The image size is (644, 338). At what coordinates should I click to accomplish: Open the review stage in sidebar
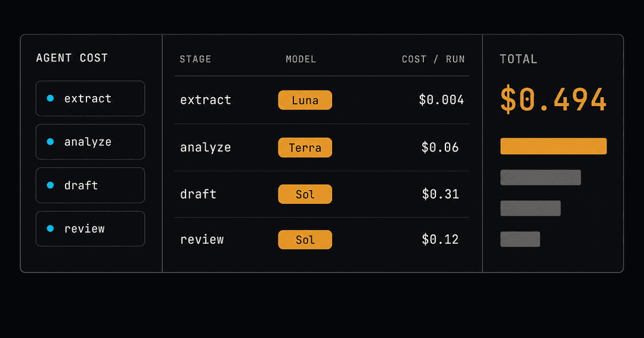91,229
